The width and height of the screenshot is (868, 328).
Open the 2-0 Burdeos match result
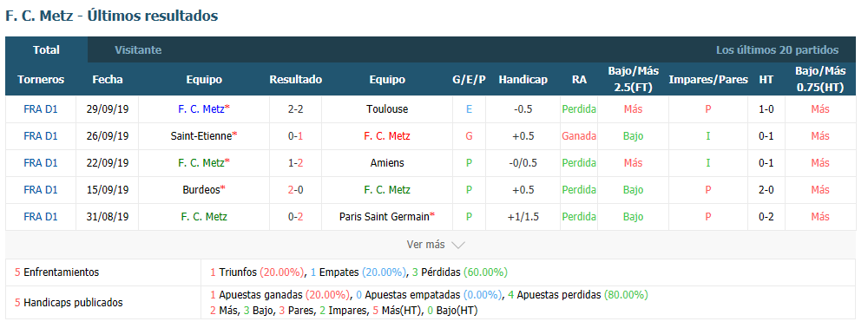click(x=296, y=190)
